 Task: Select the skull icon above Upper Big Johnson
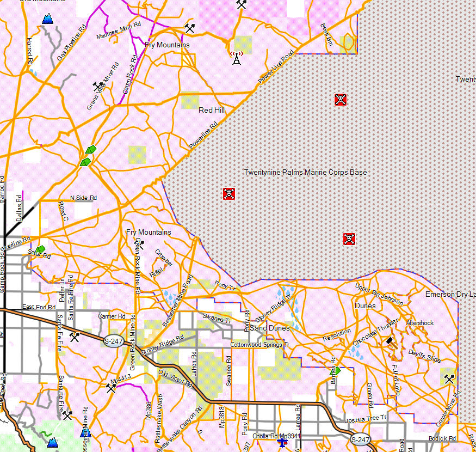coord(349,239)
